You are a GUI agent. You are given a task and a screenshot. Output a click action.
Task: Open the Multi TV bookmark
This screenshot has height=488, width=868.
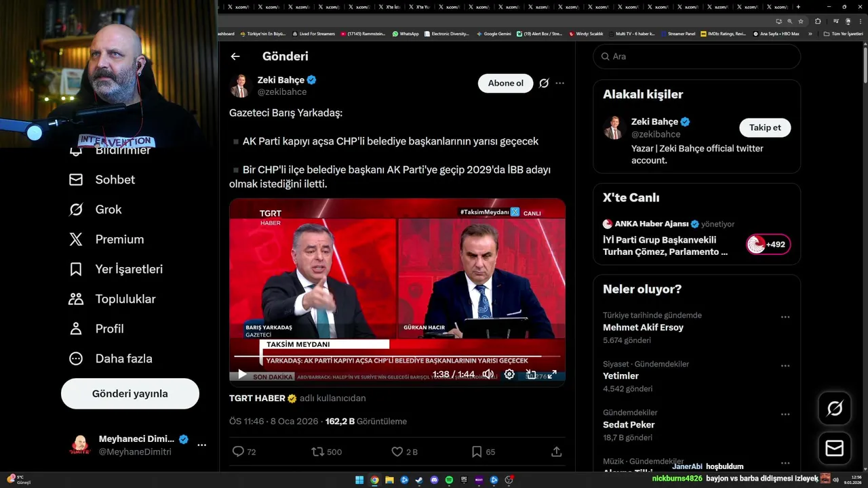(631, 34)
